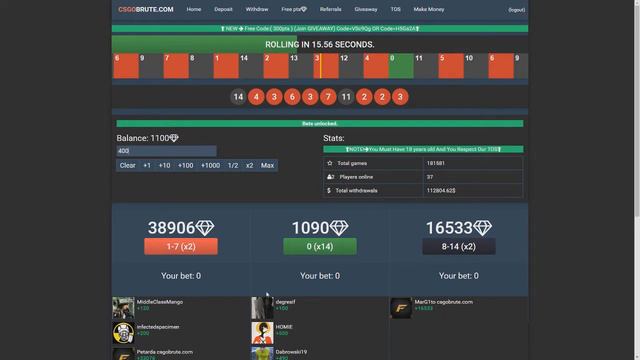Click the green 0 tile on the roulette strip
This screenshot has width=640, height=360.
click(401, 66)
